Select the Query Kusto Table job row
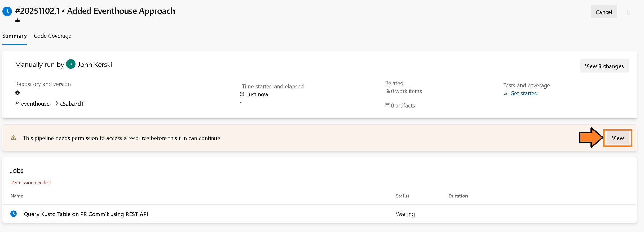The width and height of the screenshot is (644, 232). tap(86, 214)
